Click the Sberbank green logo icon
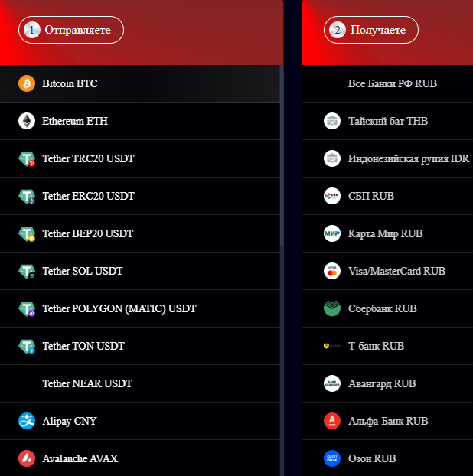 [x=332, y=308]
